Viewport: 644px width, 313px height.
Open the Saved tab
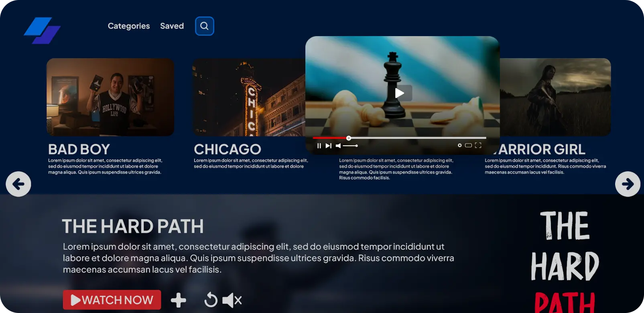click(172, 26)
